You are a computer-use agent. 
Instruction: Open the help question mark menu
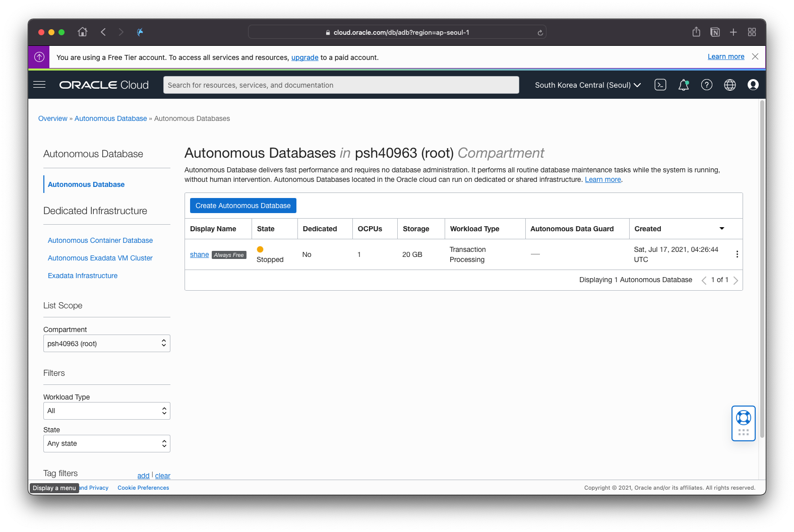click(707, 85)
